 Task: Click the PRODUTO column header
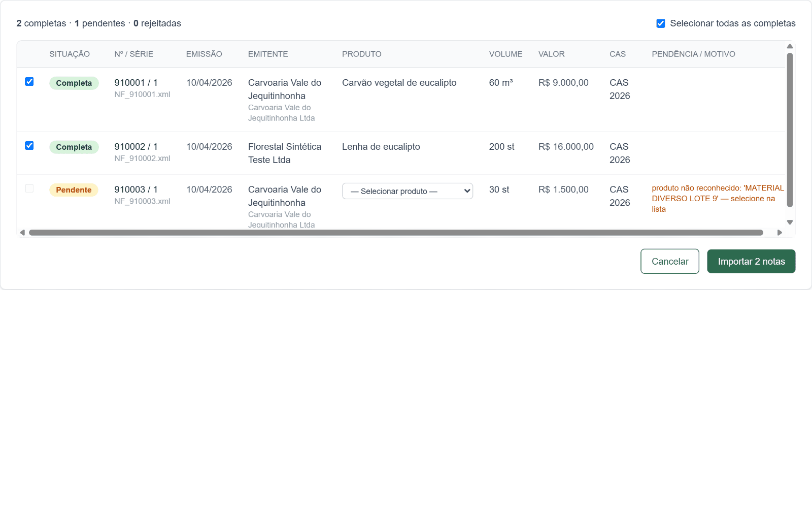click(x=362, y=54)
